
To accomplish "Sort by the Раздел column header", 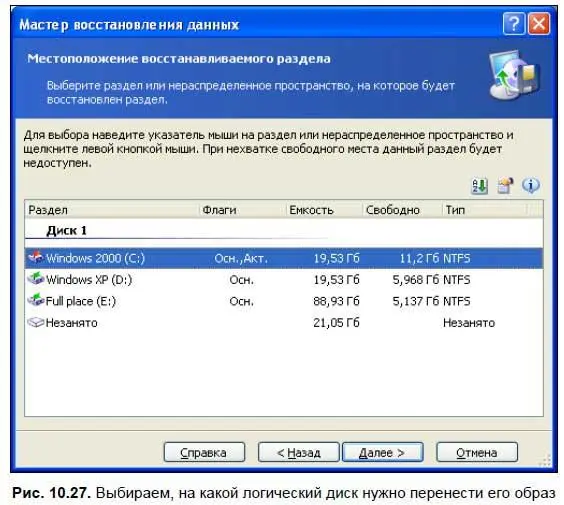I will (x=112, y=210).
